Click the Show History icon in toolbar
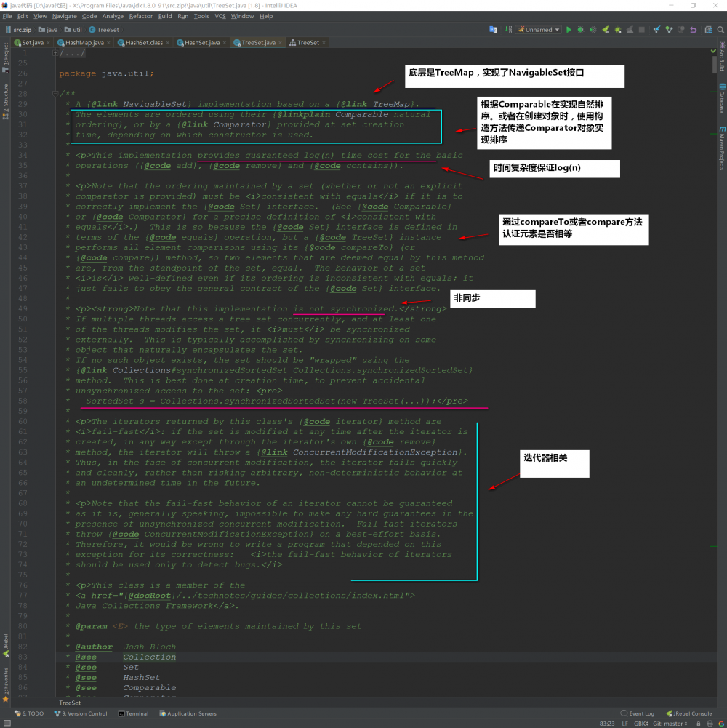The height and width of the screenshot is (728, 727). [x=681, y=30]
